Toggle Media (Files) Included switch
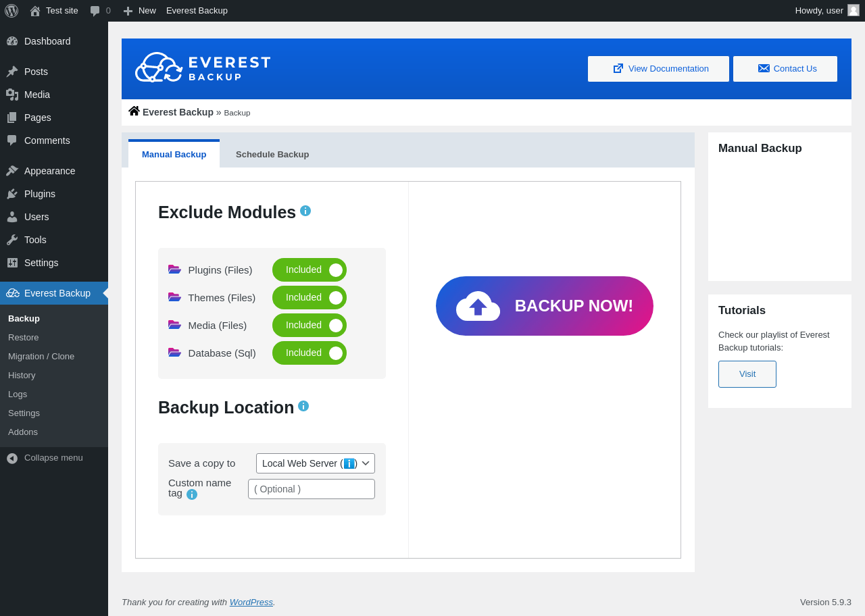 point(310,326)
